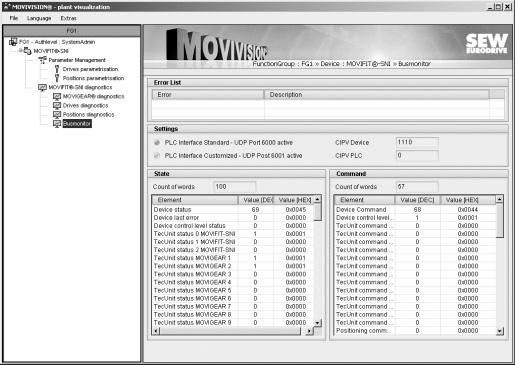The width and height of the screenshot is (515, 365).
Task: Select Device status row in State table
Action: click(x=233, y=210)
